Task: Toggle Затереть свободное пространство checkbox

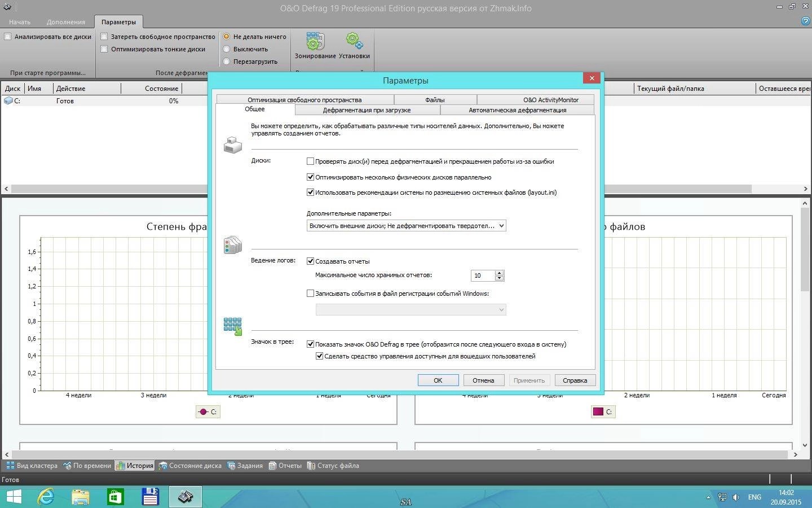Action: pos(104,37)
